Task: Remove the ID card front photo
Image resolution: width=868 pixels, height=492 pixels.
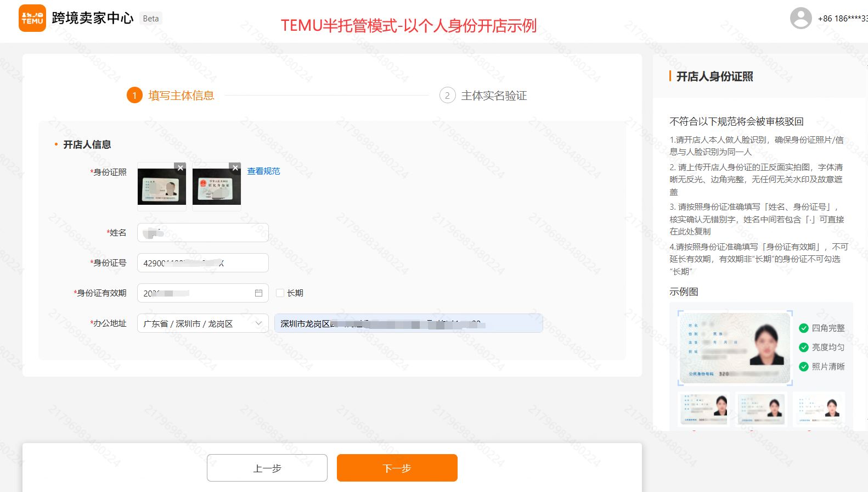Action: (x=181, y=167)
